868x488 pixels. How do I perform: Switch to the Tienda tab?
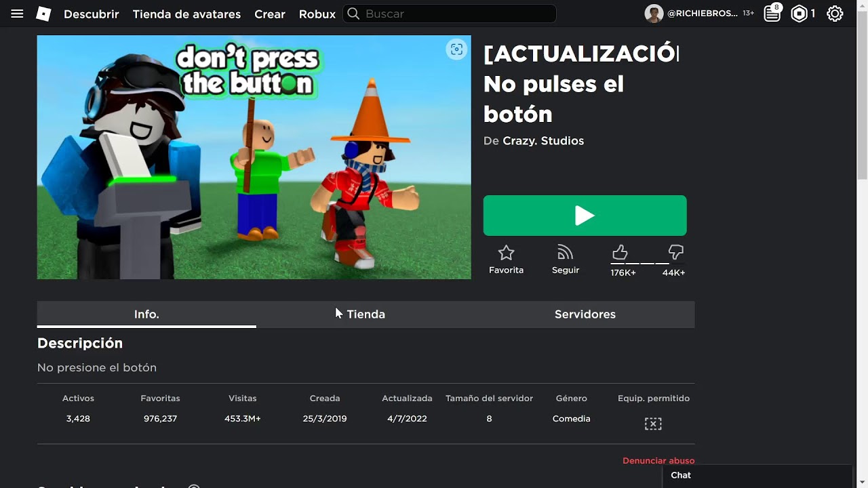tap(366, 314)
